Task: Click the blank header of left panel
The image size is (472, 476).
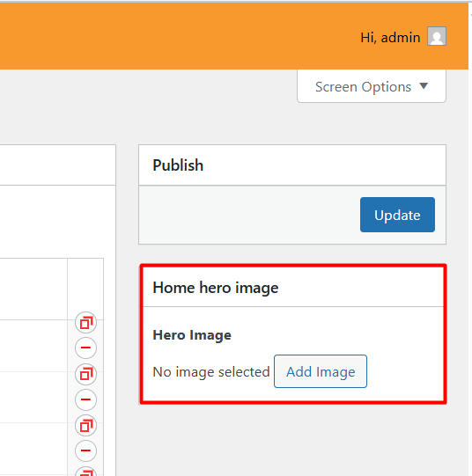Action: (x=58, y=165)
